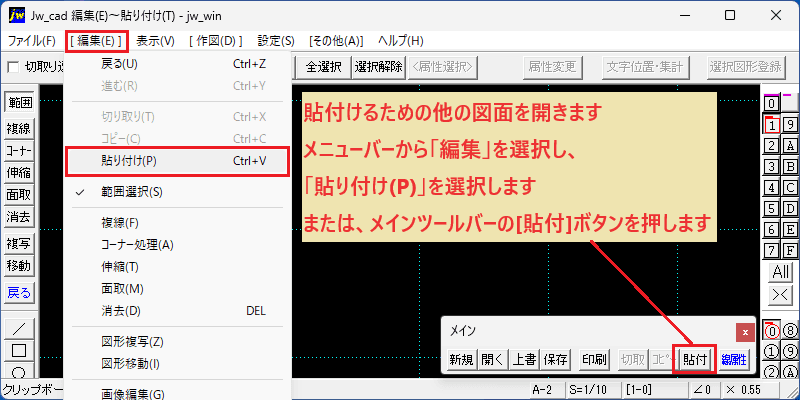The width and height of the screenshot is (800, 400).
Task: Open the [その他(A)] menu
Action: pos(336,41)
